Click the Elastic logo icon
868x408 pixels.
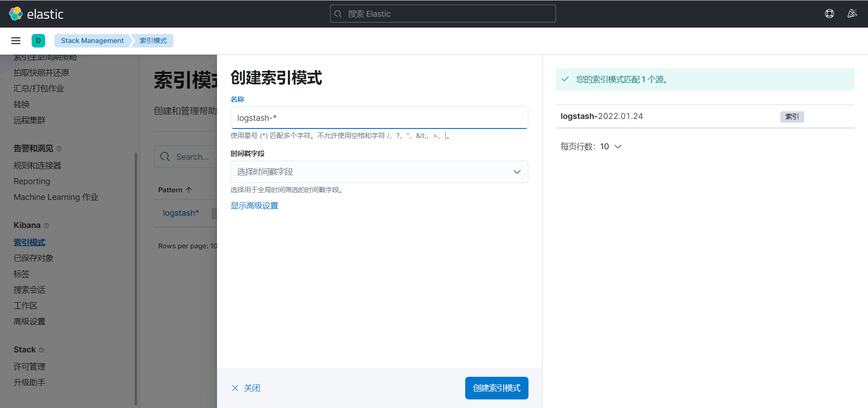[16, 14]
